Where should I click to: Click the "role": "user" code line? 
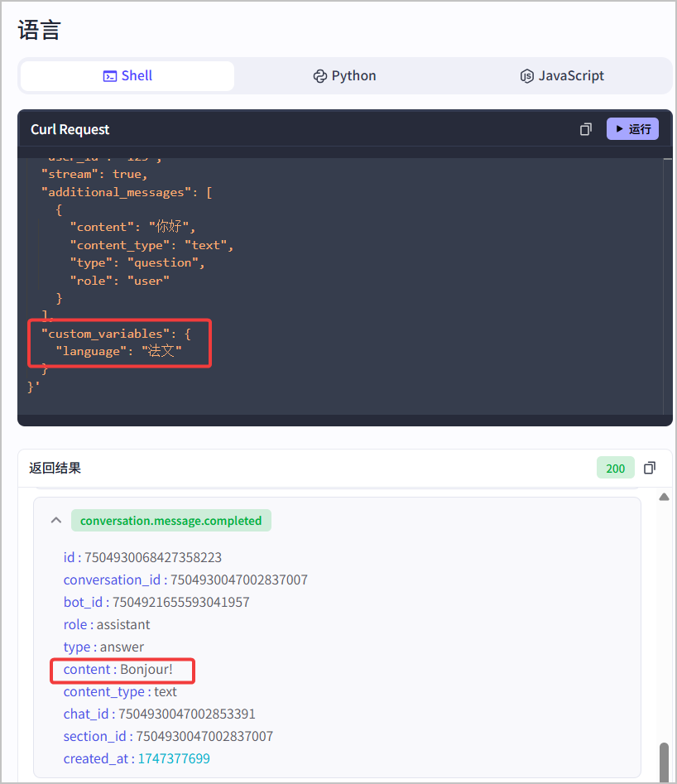click(x=120, y=281)
